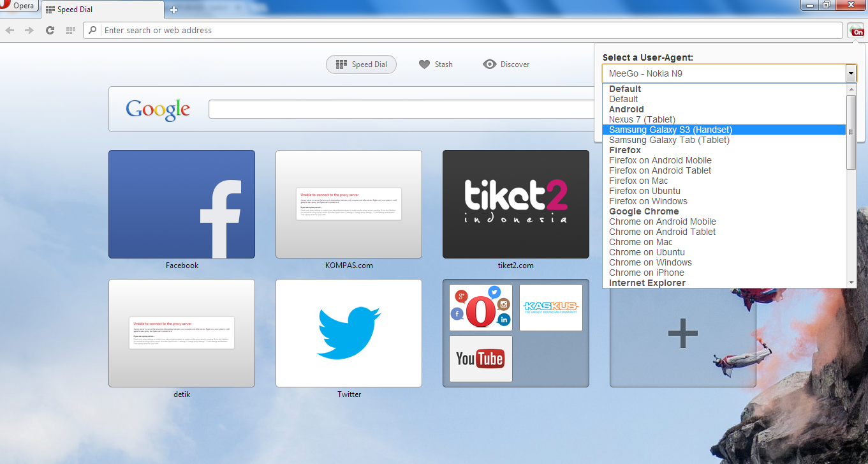
Task: Select Firefox on Mac
Action: (x=724, y=181)
